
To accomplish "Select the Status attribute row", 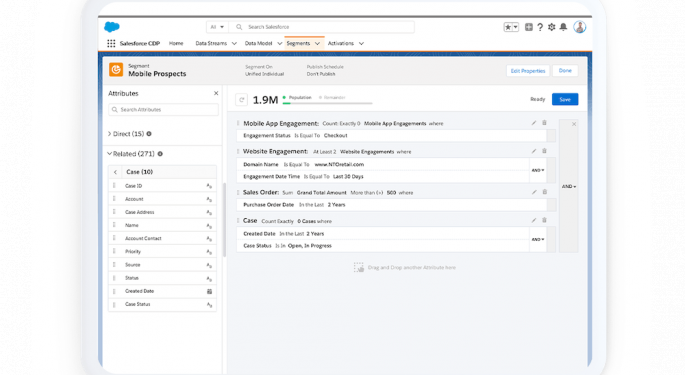I will point(163,278).
